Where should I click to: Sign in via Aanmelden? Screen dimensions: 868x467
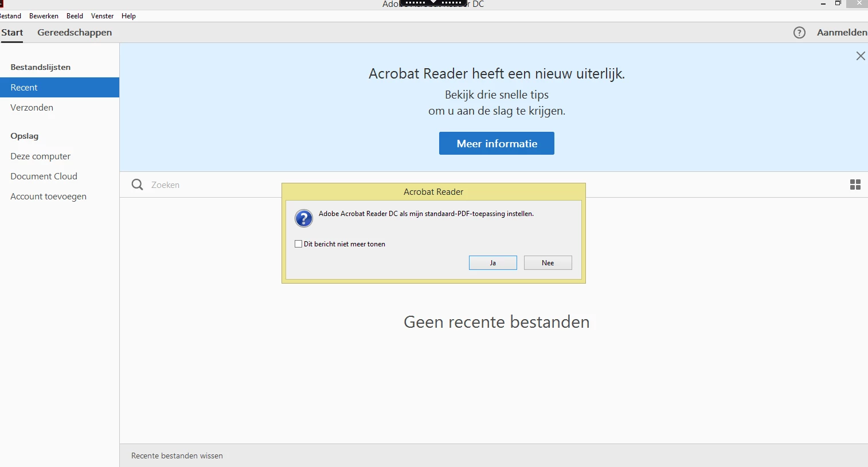[x=842, y=33]
